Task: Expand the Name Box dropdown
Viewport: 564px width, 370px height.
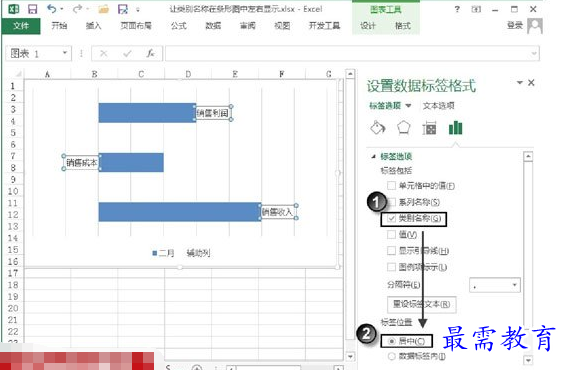Action: pos(65,53)
